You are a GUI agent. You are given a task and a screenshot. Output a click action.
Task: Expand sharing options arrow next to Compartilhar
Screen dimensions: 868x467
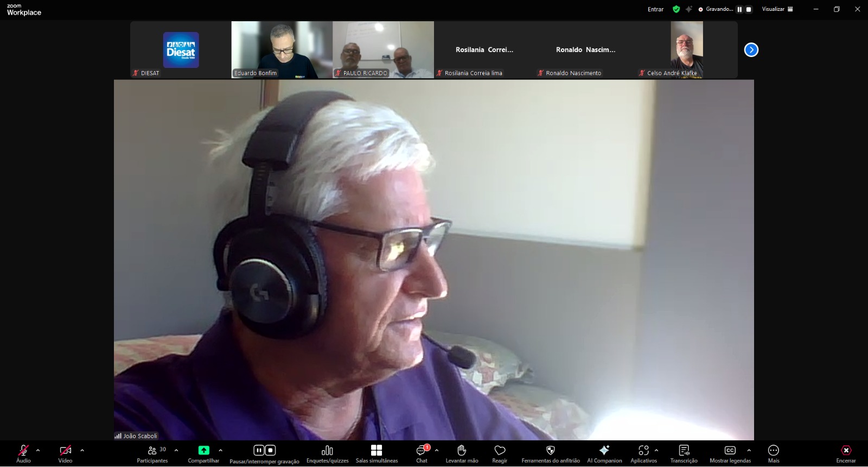coord(220,450)
